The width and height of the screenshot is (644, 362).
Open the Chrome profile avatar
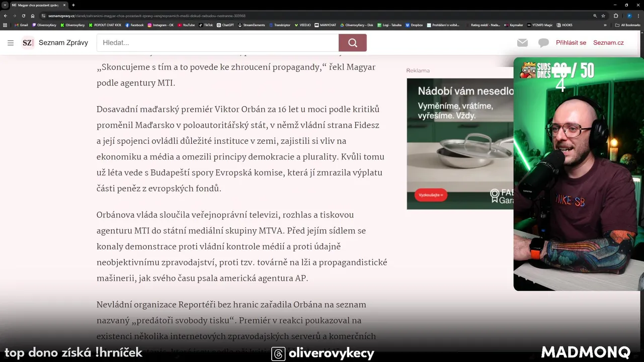[x=629, y=16]
